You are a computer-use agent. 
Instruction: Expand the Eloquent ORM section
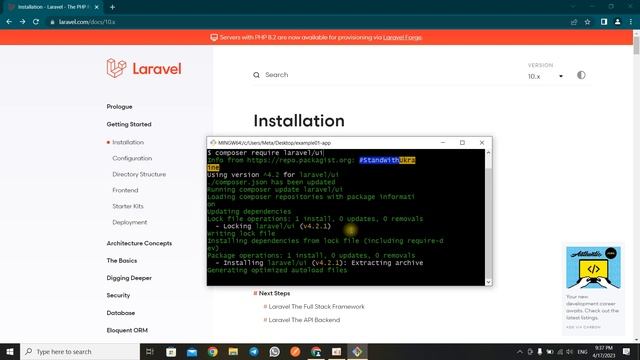tap(127, 330)
